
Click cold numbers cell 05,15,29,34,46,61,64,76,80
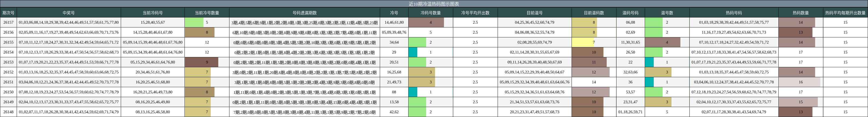153,62
